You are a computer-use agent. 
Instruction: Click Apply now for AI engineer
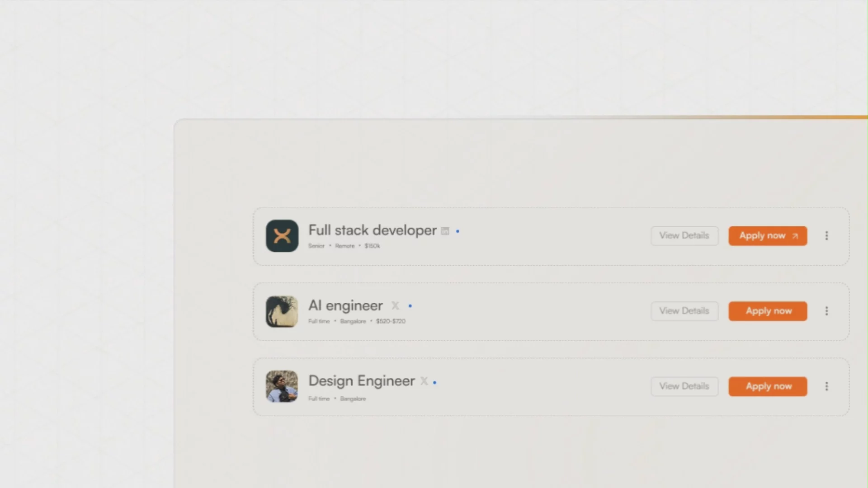(768, 311)
